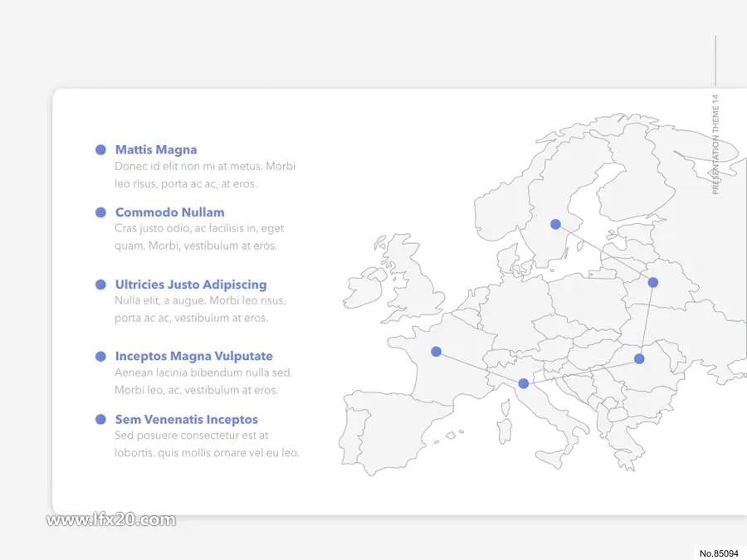Select the 'Ultricies Justo Adipiscing' heading
Image resolution: width=747 pixels, height=560 pixels.
[191, 285]
